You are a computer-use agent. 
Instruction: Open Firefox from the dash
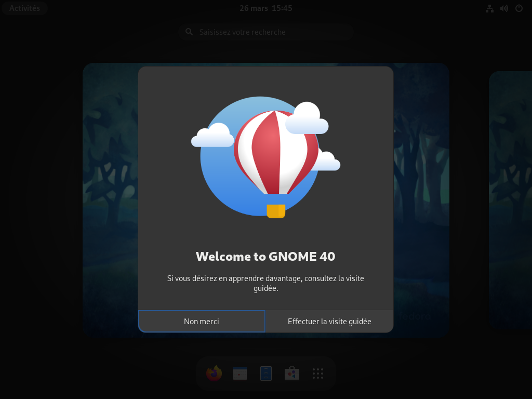[x=214, y=373]
